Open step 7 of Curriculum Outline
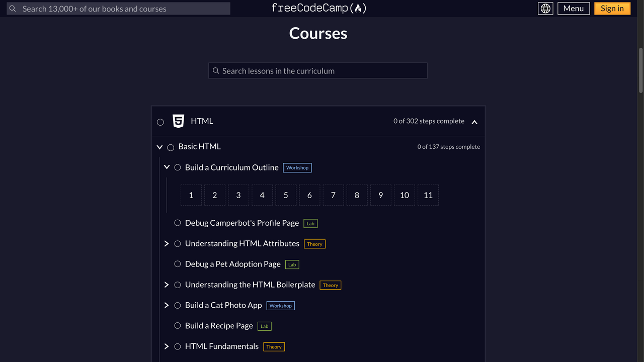The height and width of the screenshot is (362, 644). coord(333,195)
